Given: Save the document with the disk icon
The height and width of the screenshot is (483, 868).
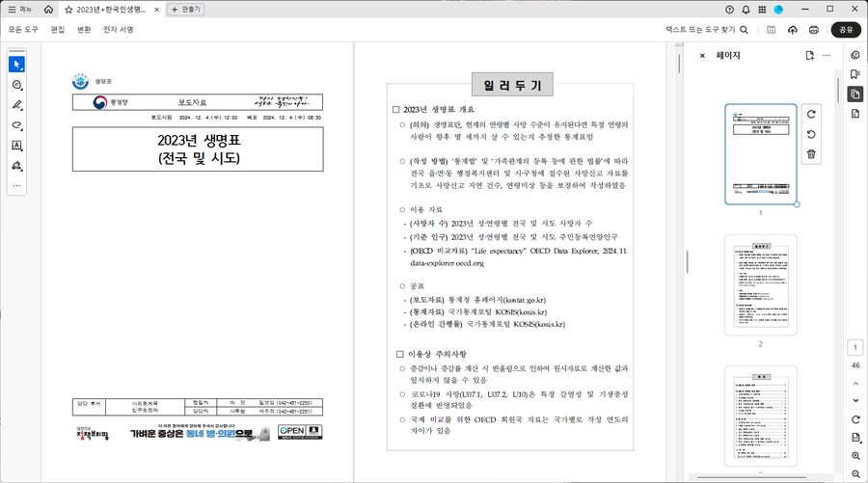Looking at the screenshot, I should [772, 30].
